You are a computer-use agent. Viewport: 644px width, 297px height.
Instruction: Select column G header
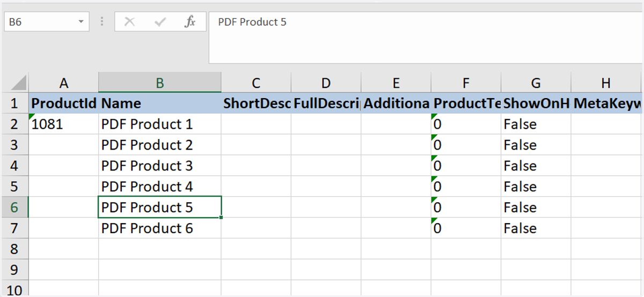click(536, 83)
